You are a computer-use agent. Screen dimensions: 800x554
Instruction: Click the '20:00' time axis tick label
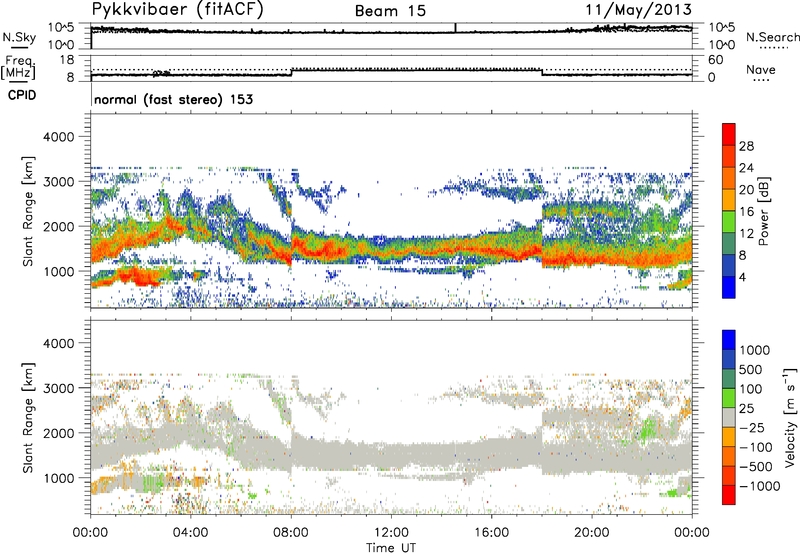[592, 533]
